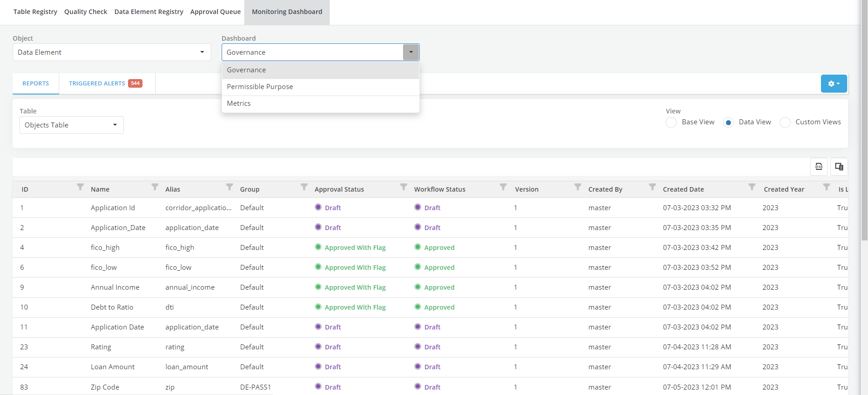Click Workflow Status column filter icon
The height and width of the screenshot is (395, 868).
[503, 187]
